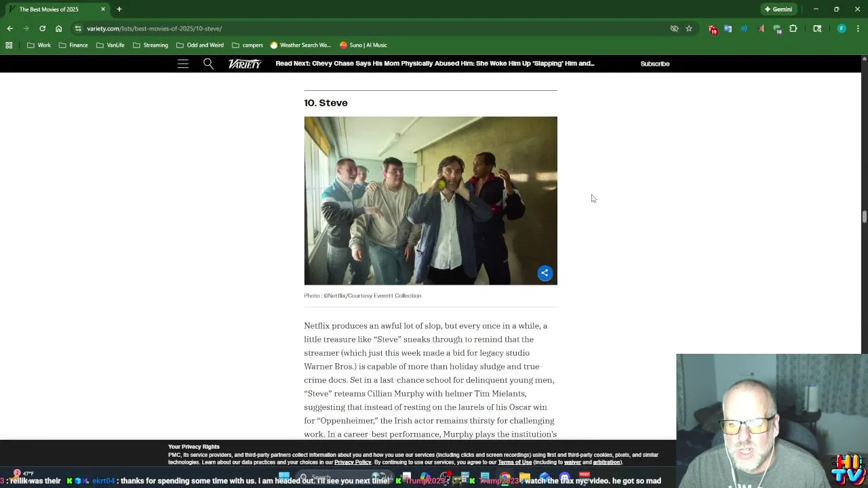
Task: Open the VanLife bookmarks folder
Action: coord(110,45)
